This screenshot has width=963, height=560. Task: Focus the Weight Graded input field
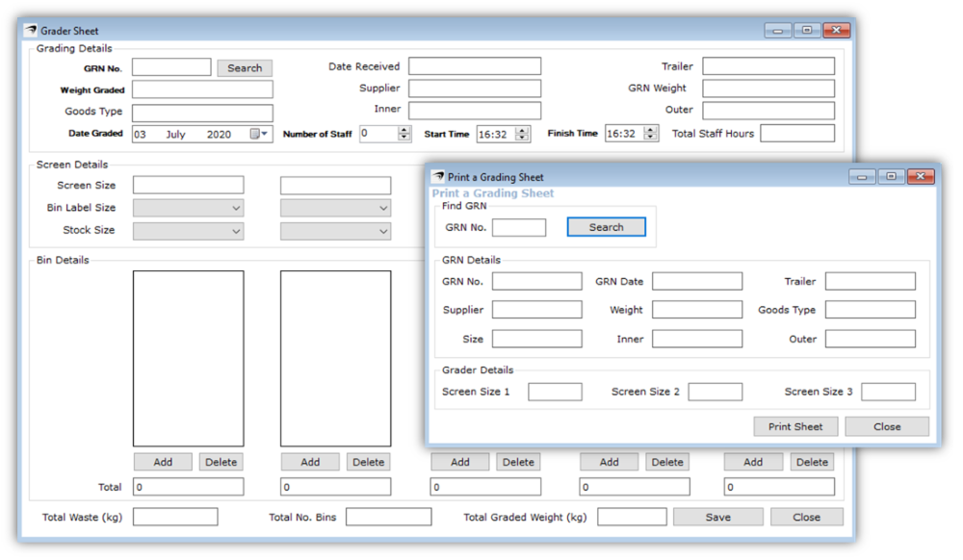[x=202, y=89]
